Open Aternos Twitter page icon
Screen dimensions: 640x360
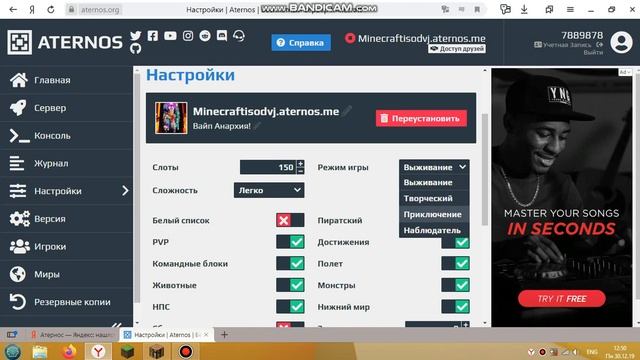(136, 36)
